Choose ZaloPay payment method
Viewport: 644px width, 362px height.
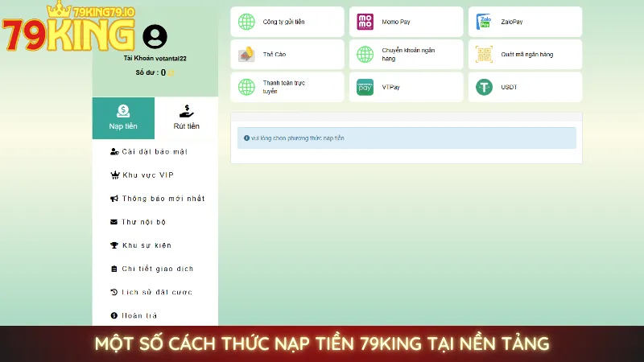[x=526, y=22]
